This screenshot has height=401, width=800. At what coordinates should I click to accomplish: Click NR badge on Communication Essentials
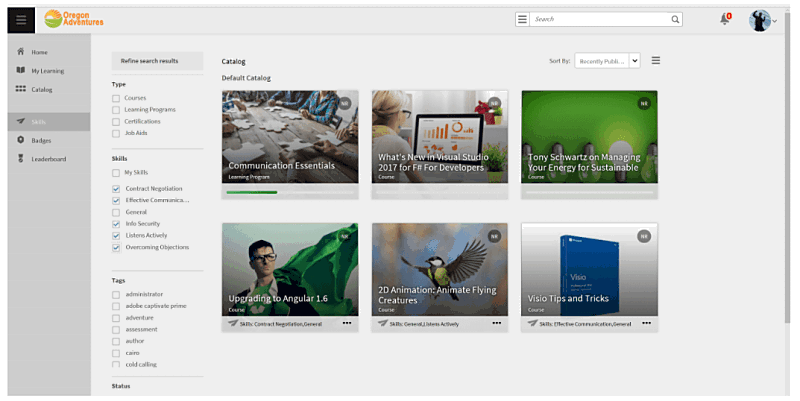point(345,104)
